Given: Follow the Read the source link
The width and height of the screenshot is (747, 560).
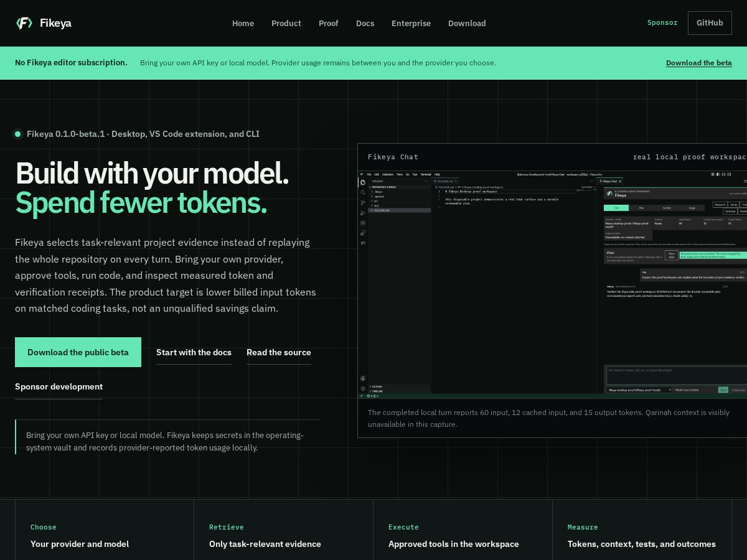Looking at the screenshot, I should coord(279,352).
